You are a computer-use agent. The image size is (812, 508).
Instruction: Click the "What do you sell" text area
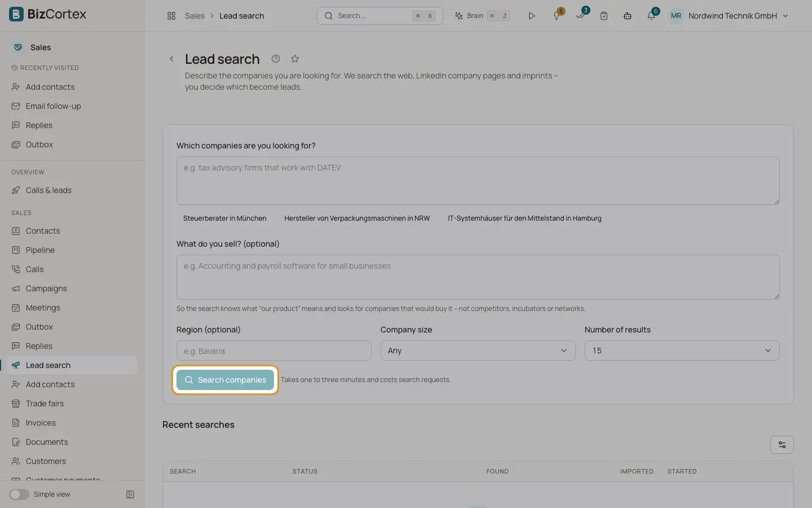[x=478, y=277]
